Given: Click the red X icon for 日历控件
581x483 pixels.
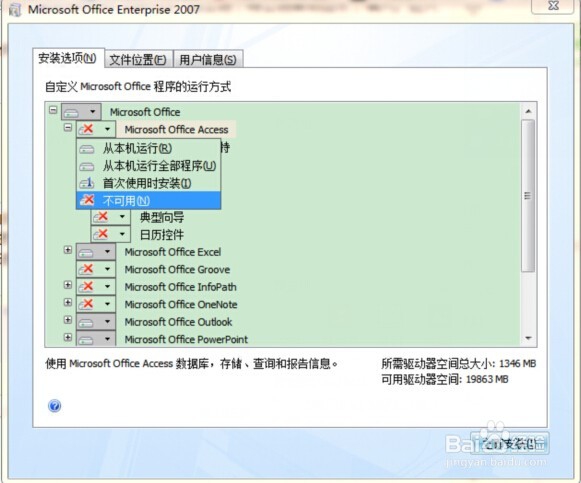Looking at the screenshot, I should (101, 234).
